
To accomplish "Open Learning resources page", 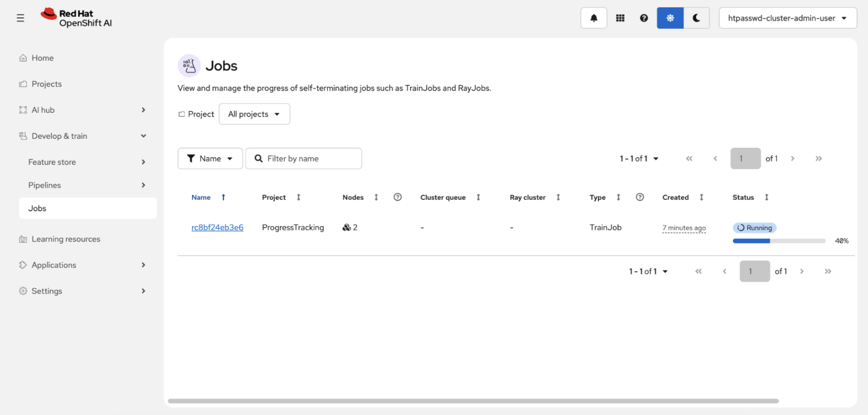I will click(x=66, y=239).
